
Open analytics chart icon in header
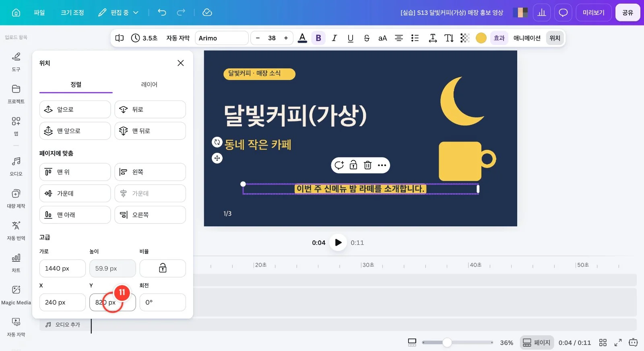(542, 12)
